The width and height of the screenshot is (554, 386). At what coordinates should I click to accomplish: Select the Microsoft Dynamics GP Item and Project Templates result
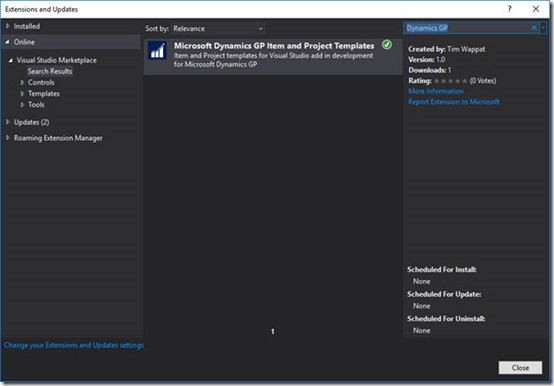click(273, 56)
